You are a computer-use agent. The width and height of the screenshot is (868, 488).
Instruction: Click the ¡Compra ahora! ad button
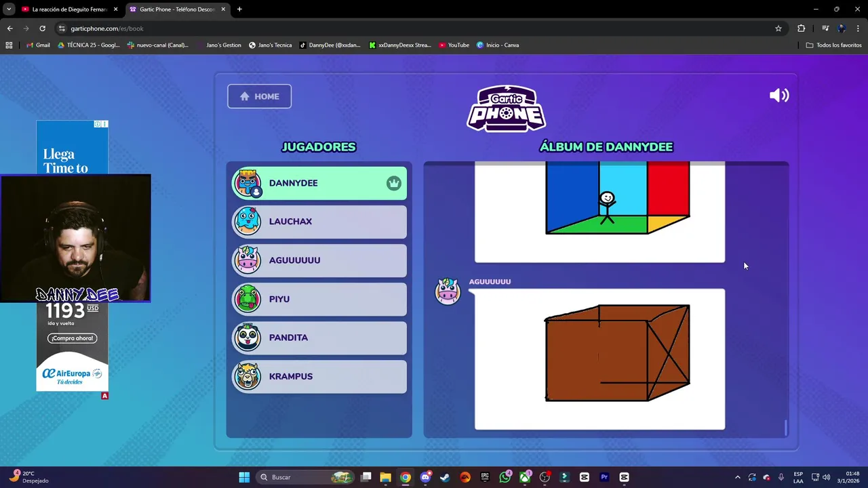coord(72,338)
